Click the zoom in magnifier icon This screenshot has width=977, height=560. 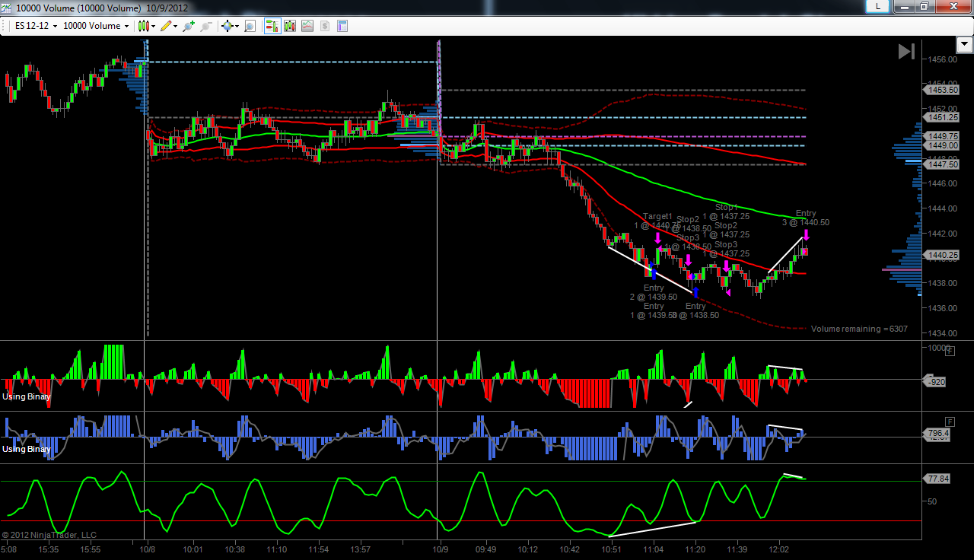[189, 26]
